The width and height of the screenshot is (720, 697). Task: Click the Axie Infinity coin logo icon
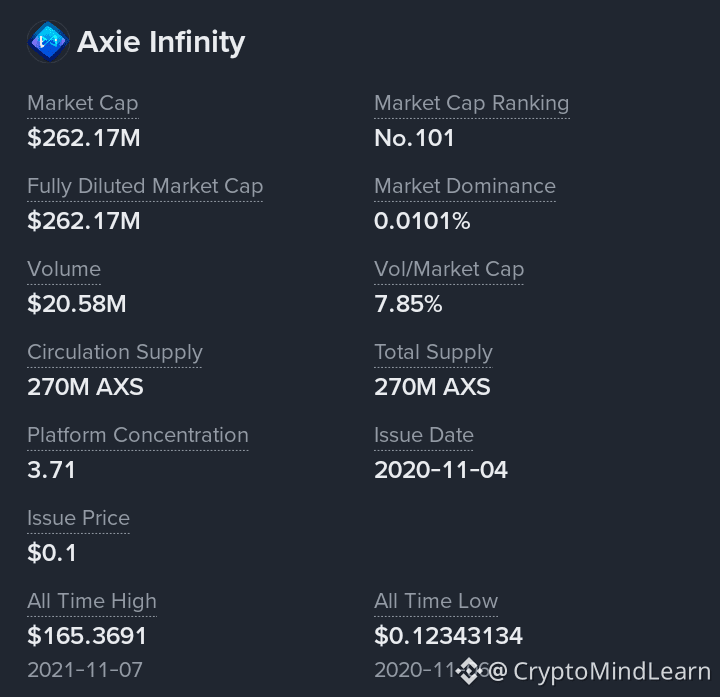(x=48, y=41)
